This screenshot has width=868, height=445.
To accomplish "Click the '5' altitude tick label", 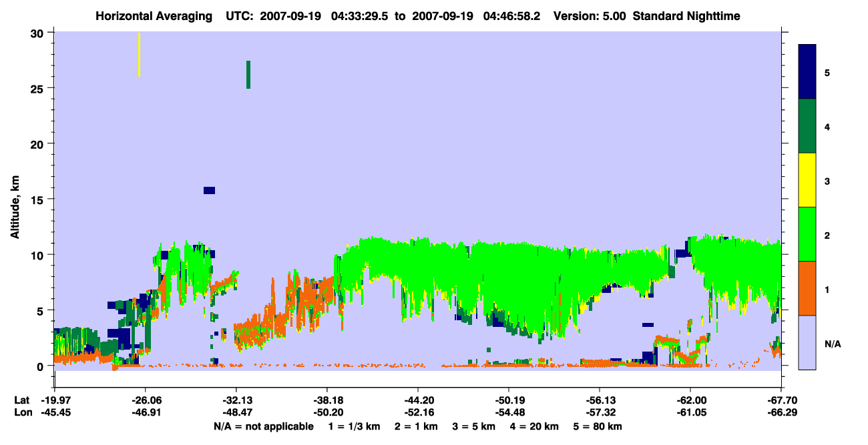I will (41, 310).
